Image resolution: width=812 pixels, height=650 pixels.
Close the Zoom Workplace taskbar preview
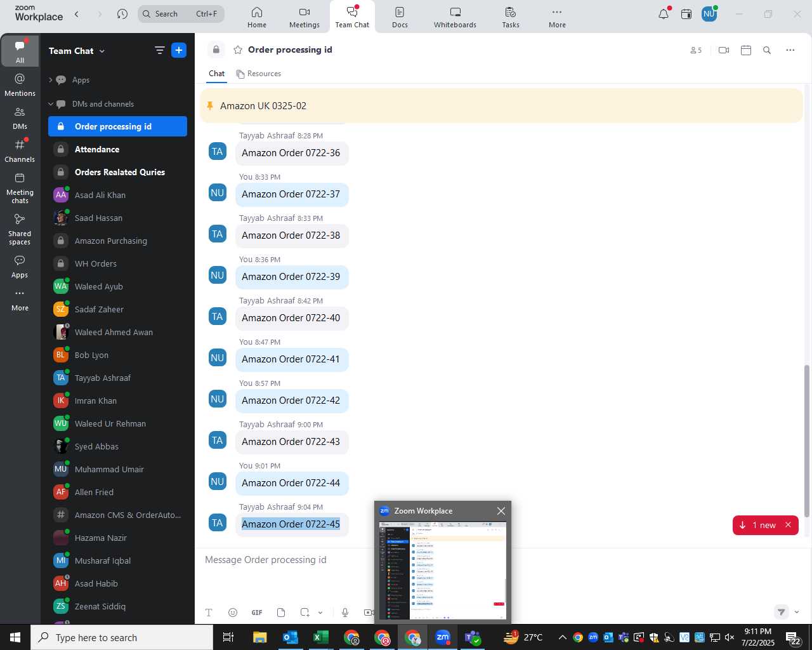501,511
